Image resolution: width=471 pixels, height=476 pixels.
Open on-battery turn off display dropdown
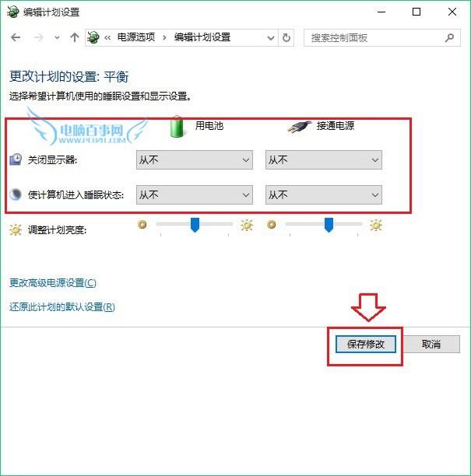click(195, 159)
